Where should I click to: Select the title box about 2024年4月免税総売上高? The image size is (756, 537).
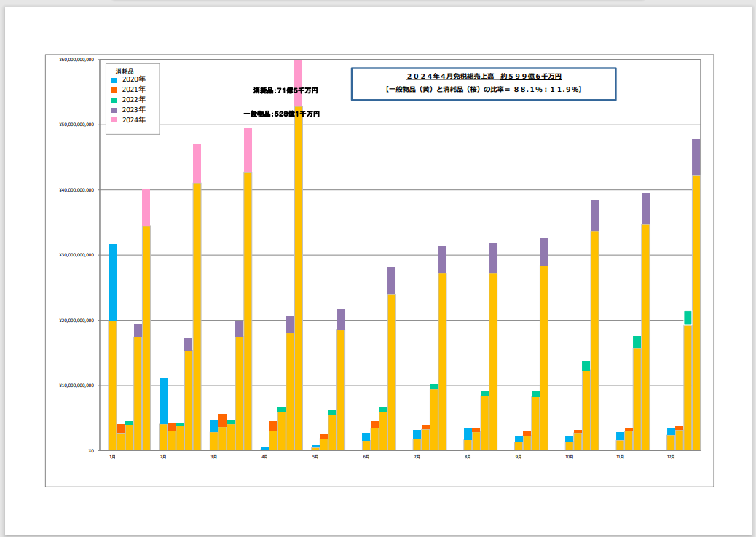(x=484, y=82)
